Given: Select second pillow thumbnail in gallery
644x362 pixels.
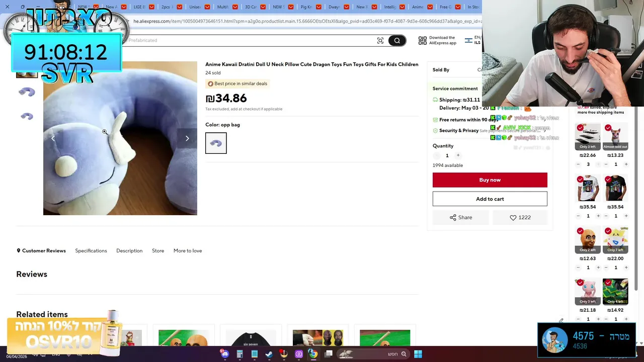Looking at the screenshot, I should pyautogui.click(x=27, y=92).
